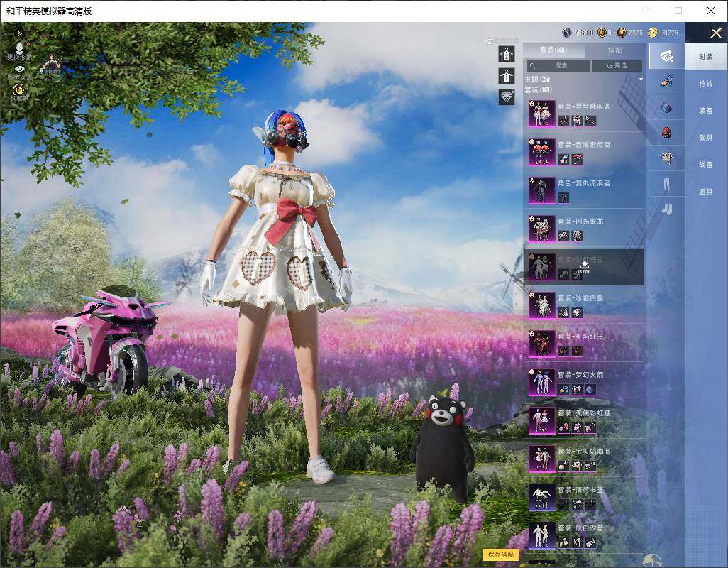Click the 套装-宝贝奶油派 outfit name

(584, 452)
